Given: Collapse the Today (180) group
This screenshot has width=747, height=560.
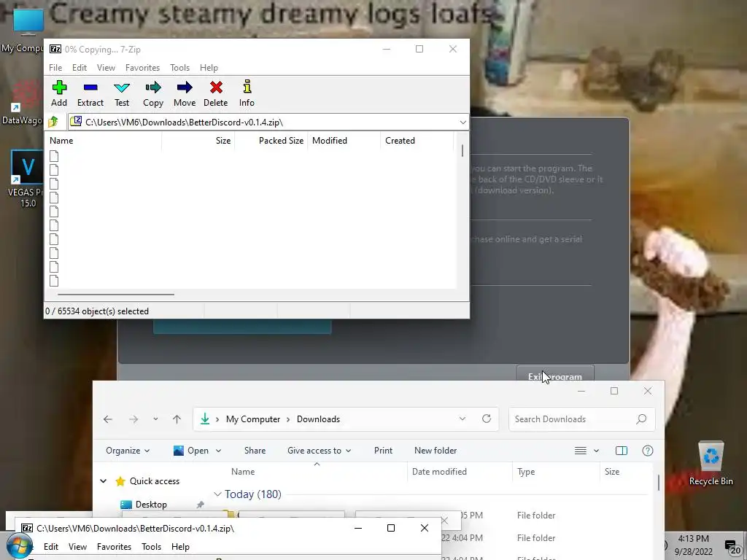Looking at the screenshot, I should [x=217, y=494].
